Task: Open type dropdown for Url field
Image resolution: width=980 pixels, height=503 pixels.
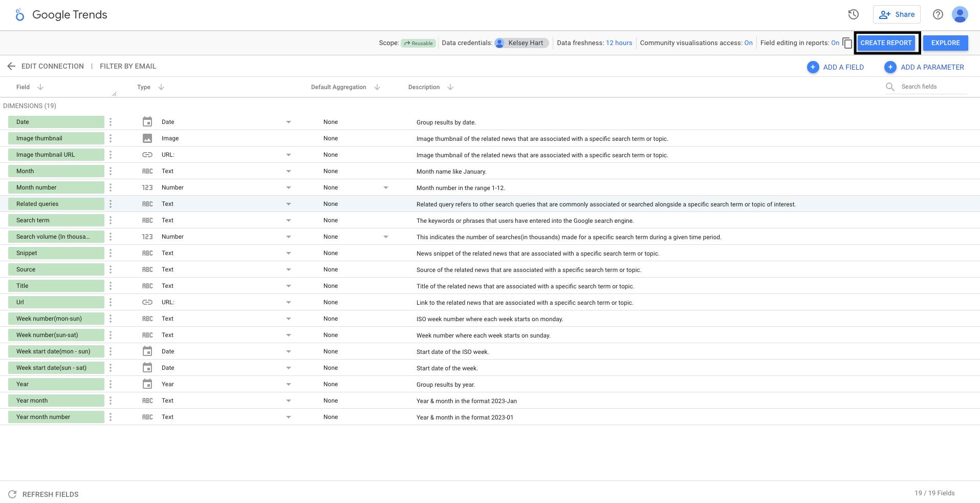Action: (289, 302)
